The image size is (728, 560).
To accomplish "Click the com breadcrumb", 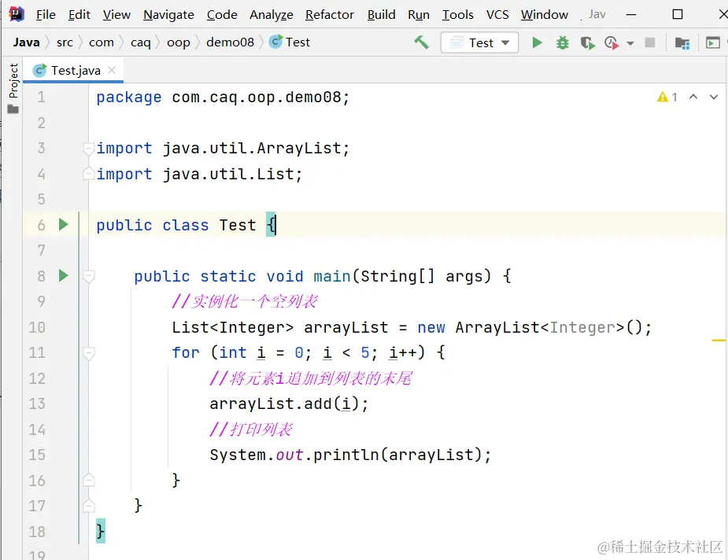I will [102, 42].
